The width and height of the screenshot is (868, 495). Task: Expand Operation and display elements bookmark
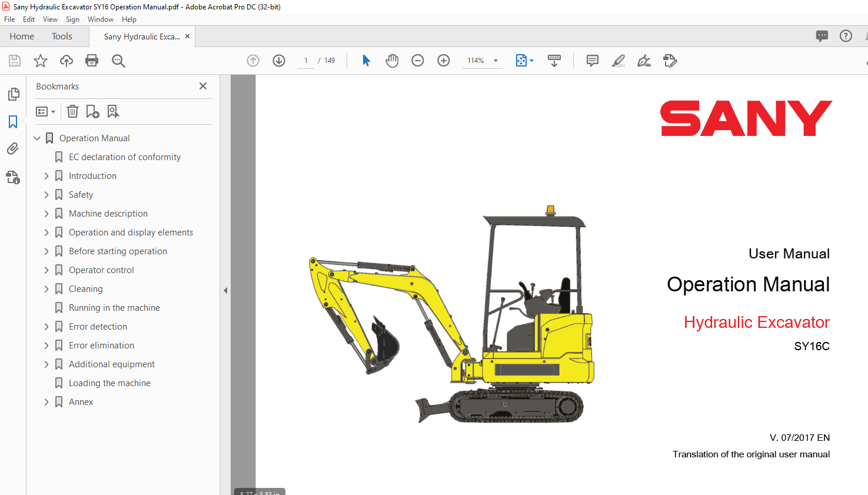click(46, 232)
